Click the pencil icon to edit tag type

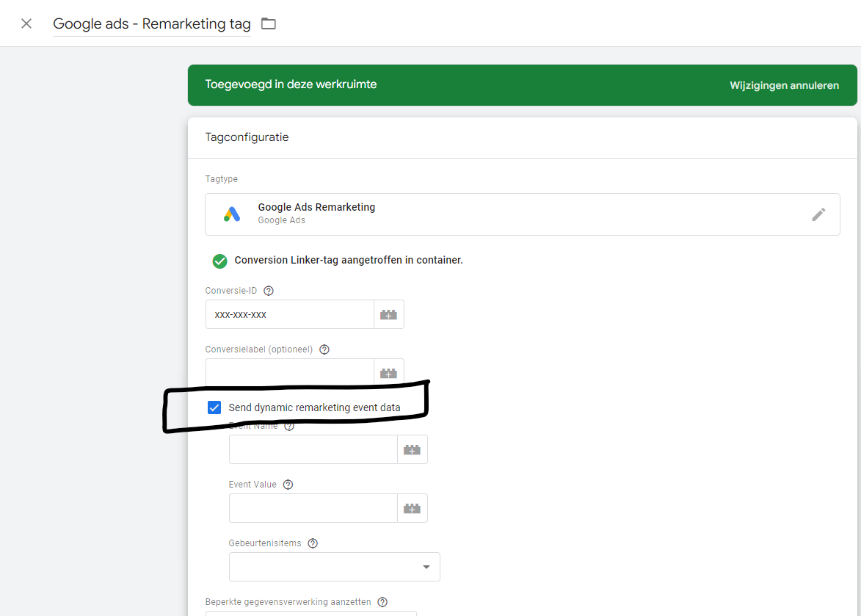point(818,214)
